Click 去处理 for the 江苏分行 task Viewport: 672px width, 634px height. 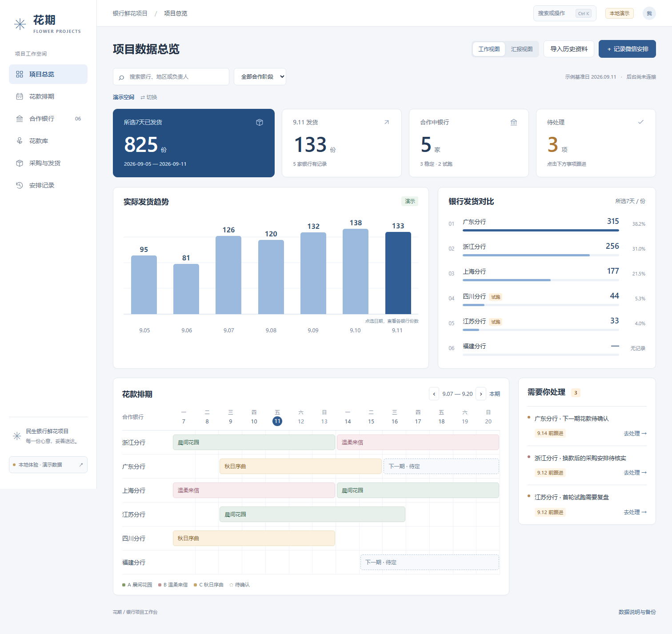635,512
